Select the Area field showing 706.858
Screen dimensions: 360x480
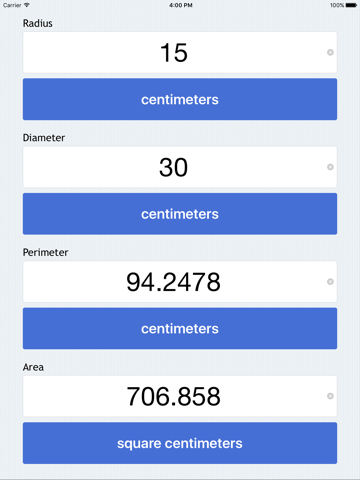pyautogui.click(x=180, y=396)
